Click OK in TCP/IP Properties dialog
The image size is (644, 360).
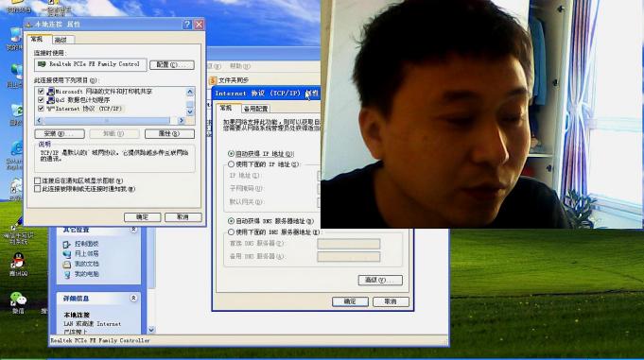pyautogui.click(x=350, y=301)
